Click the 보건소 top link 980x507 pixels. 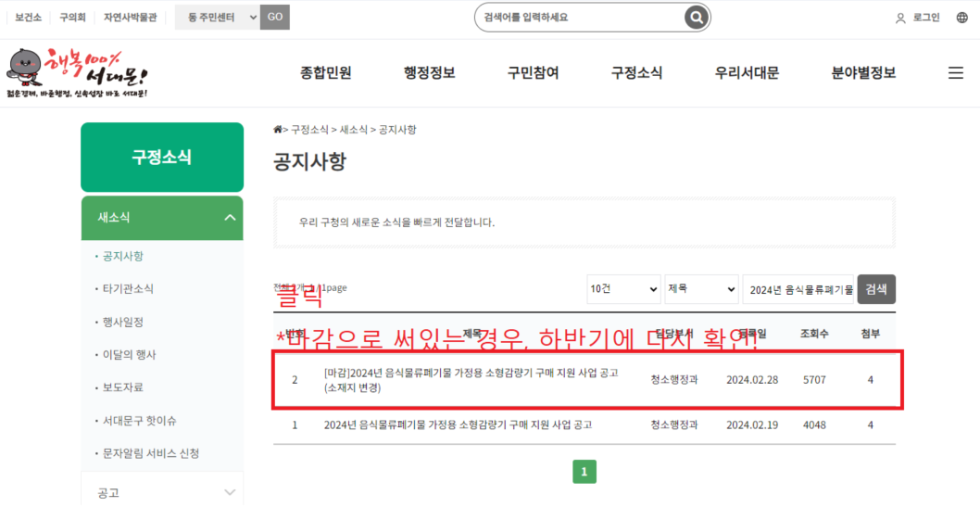(28, 18)
